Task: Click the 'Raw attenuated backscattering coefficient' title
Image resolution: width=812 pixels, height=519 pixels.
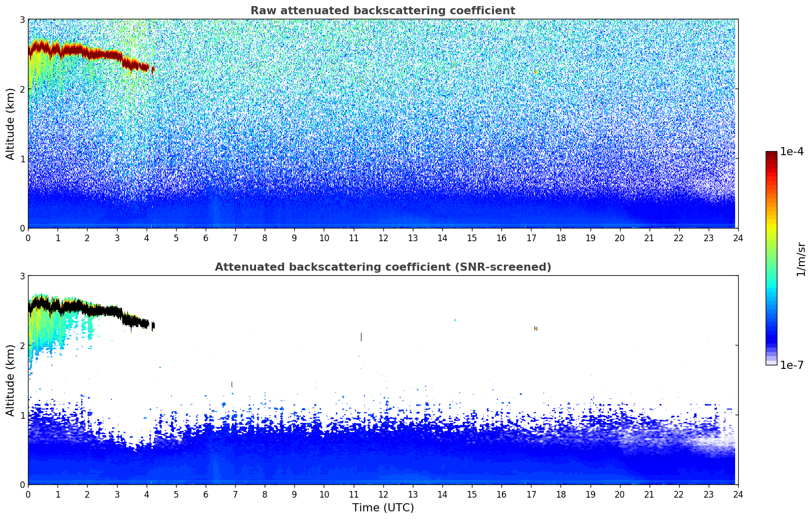Action: 383,11
